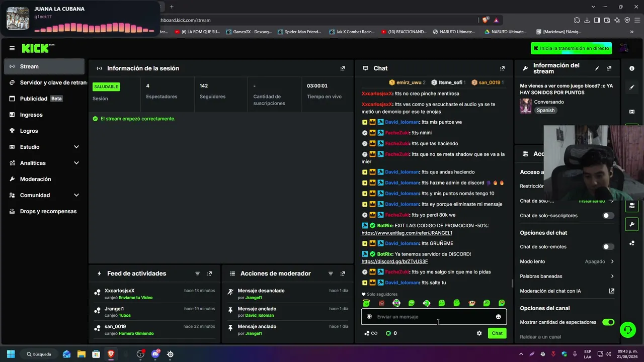
Task: Click XxcarlosjsxX entry in activity feed
Action: coord(154,294)
